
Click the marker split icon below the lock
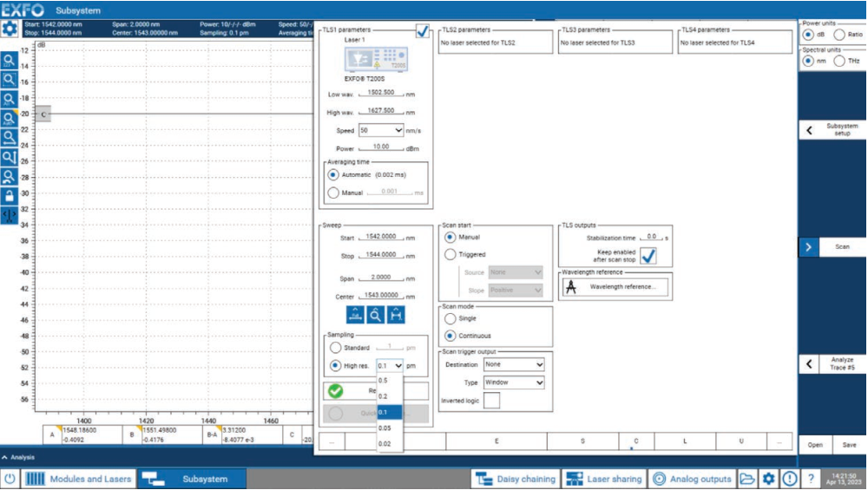pos(10,215)
